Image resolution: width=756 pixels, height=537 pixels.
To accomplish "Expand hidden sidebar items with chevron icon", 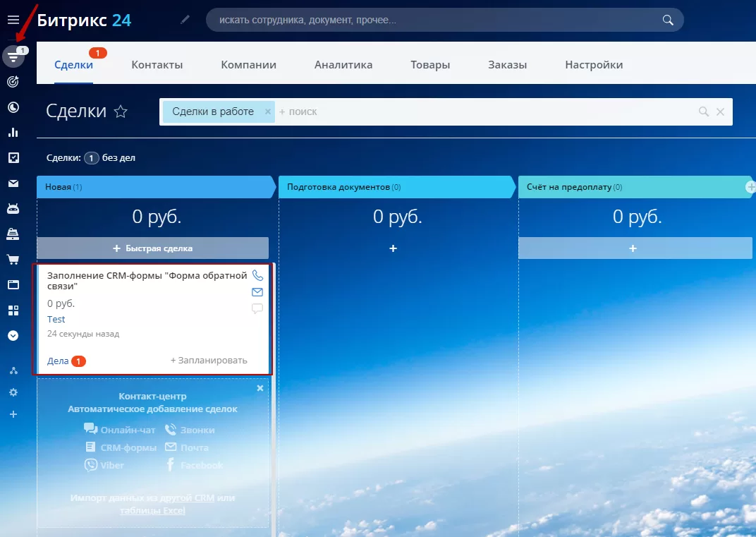I will [x=13, y=336].
